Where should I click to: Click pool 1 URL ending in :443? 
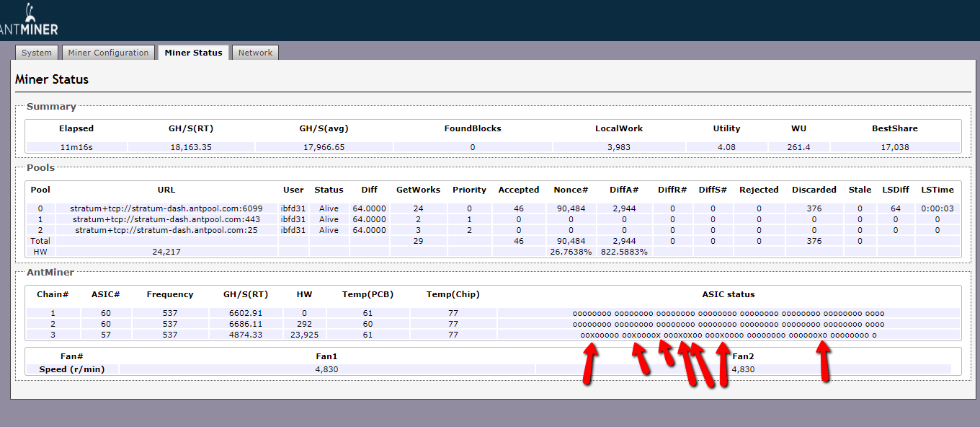coord(166,219)
